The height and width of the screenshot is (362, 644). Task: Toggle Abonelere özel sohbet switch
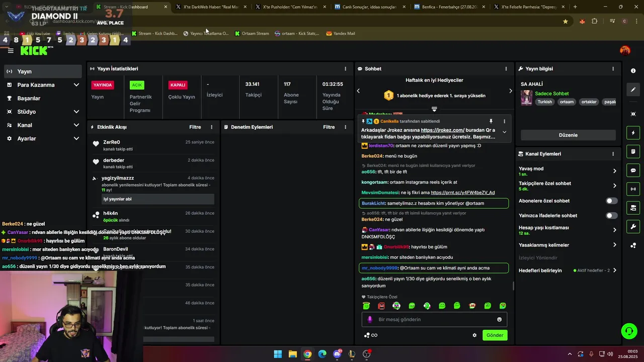(611, 201)
